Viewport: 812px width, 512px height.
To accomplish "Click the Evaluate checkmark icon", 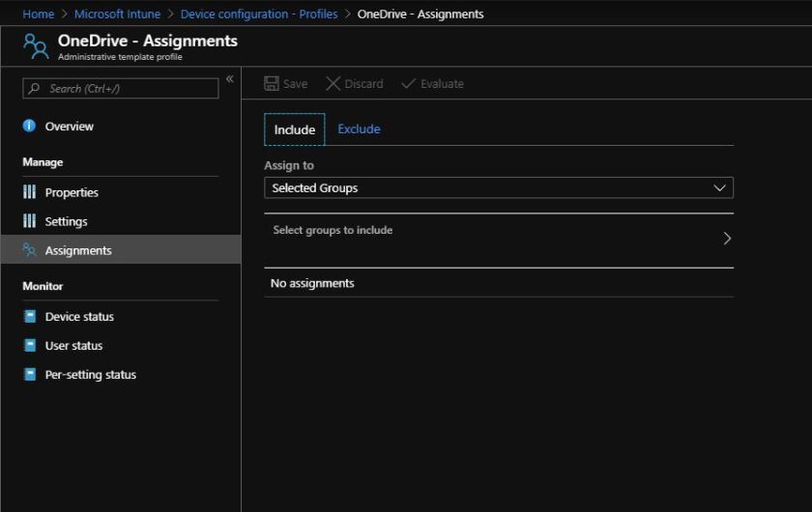I will coord(408,83).
